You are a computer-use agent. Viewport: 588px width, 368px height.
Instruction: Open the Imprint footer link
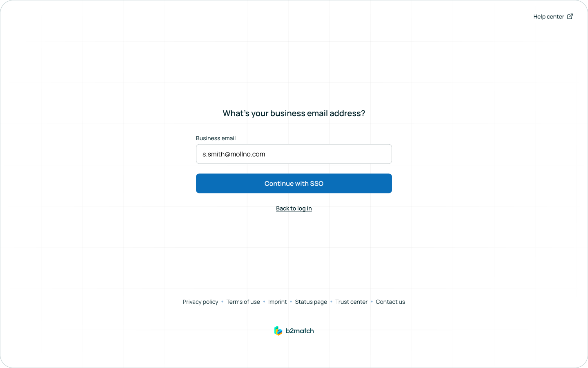278,302
